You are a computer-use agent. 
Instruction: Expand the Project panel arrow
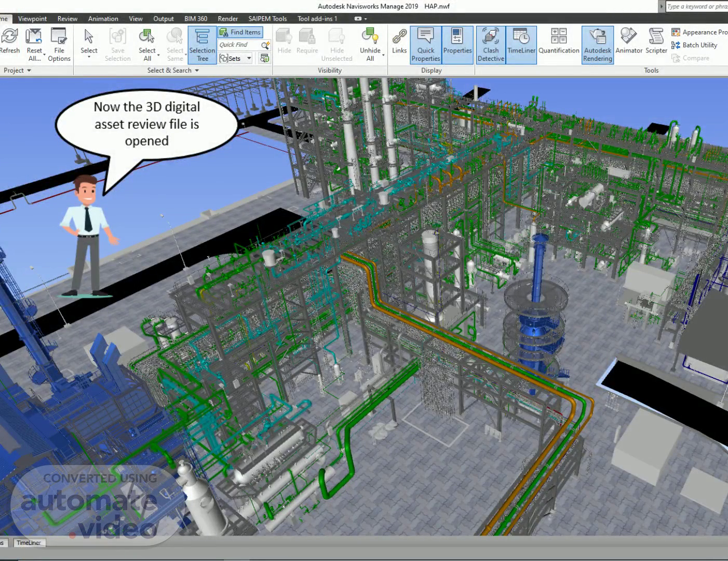point(29,70)
